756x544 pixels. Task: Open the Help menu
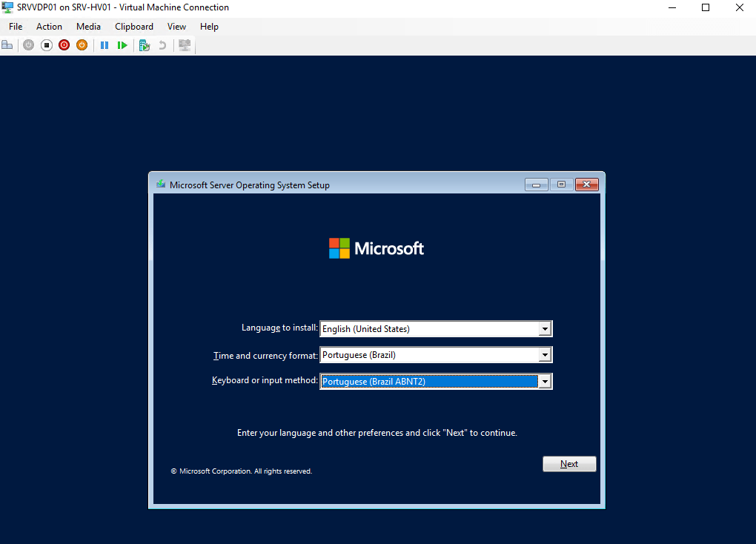(209, 27)
